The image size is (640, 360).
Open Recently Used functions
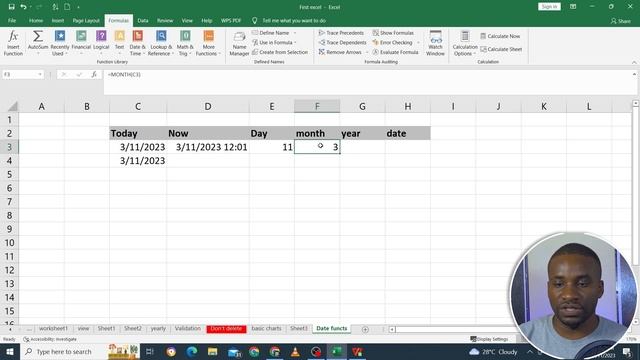pyautogui.click(x=60, y=43)
